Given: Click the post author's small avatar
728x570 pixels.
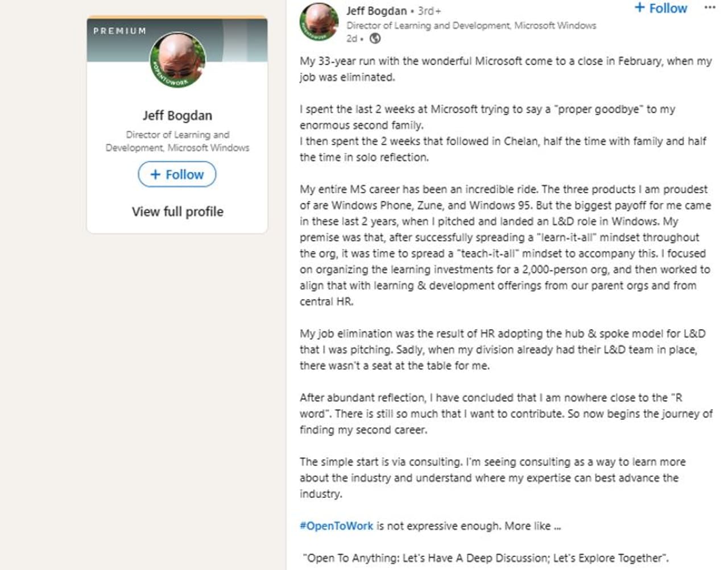Looking at the screenshot, I should click(318, 22).
